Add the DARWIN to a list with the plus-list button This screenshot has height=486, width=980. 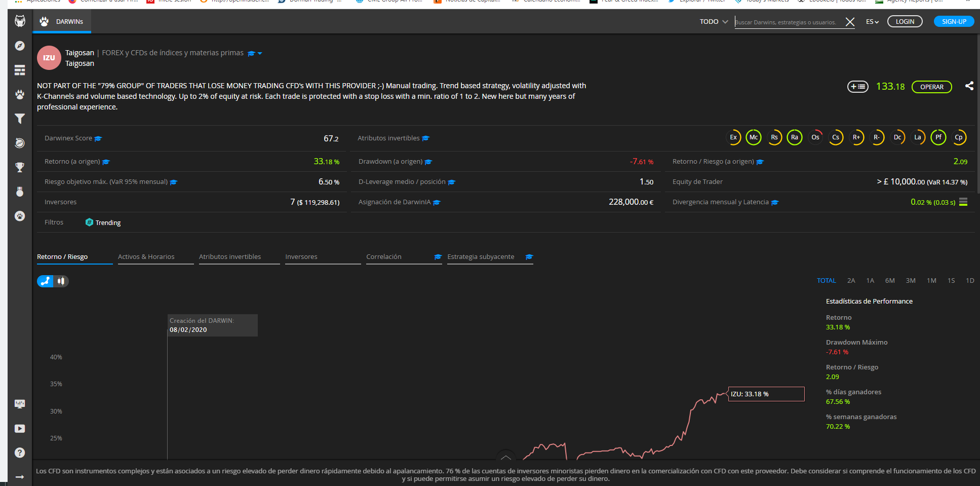coord(857,87)
